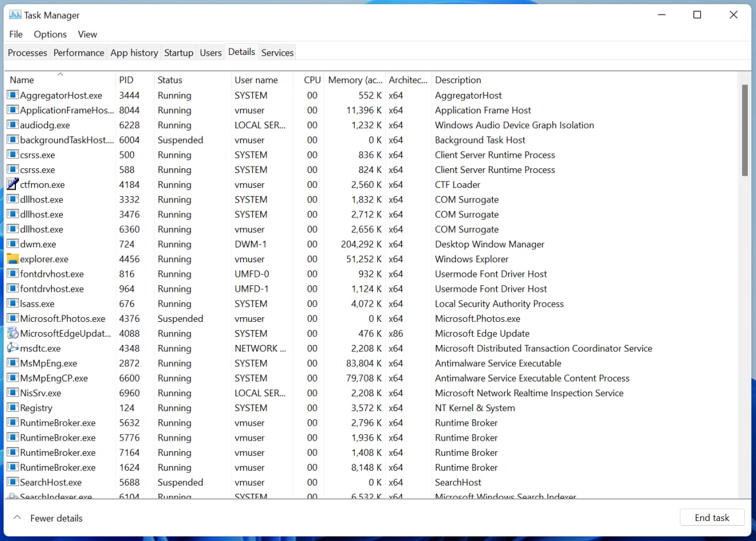Click the audiodg.exe process icon

[12, 125]
